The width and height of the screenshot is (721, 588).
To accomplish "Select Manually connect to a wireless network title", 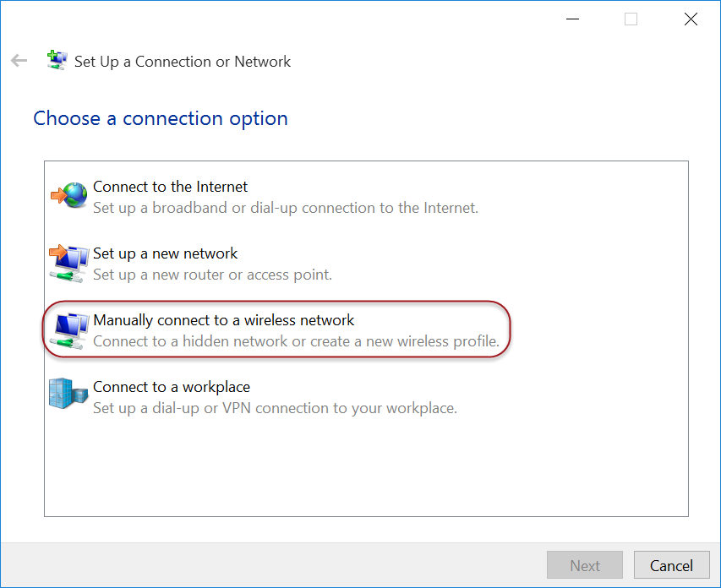I will pos(223,320).
